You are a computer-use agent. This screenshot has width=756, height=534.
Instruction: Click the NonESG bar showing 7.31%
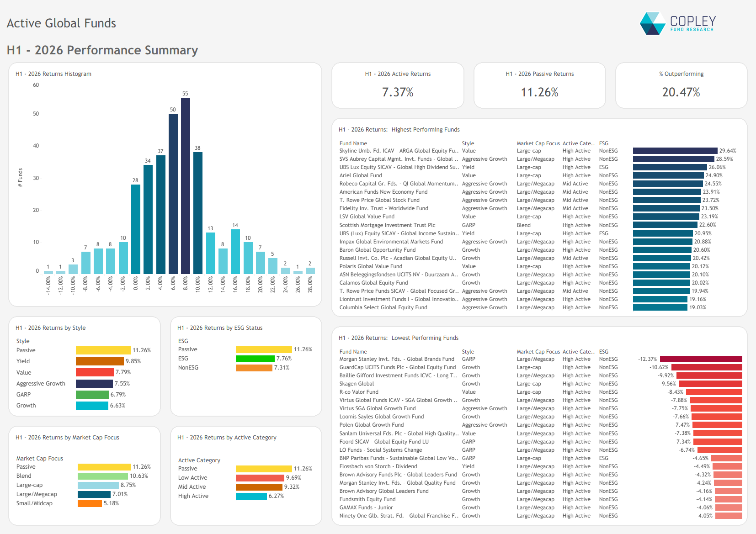[x=254, y=368]
